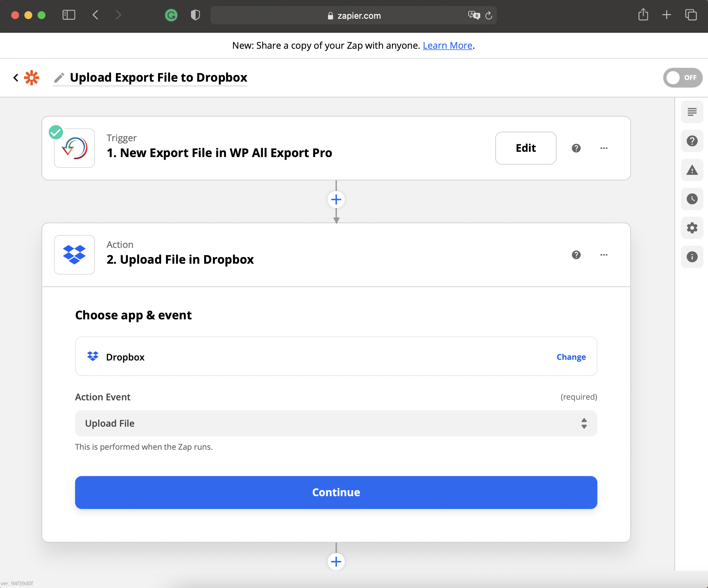Open more options on Dropbox Action step
708x588 pixels.
(x=604, y=255)
